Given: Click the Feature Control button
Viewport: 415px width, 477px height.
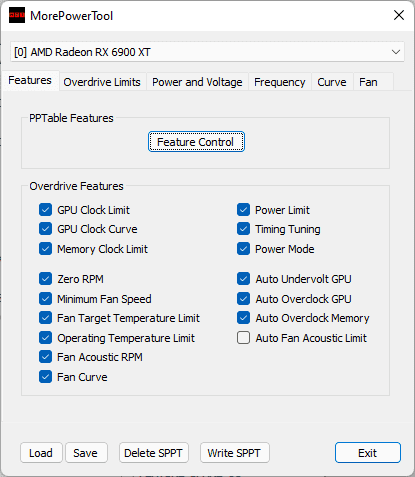Looking at the screenshot, I should tap(196, 142).
